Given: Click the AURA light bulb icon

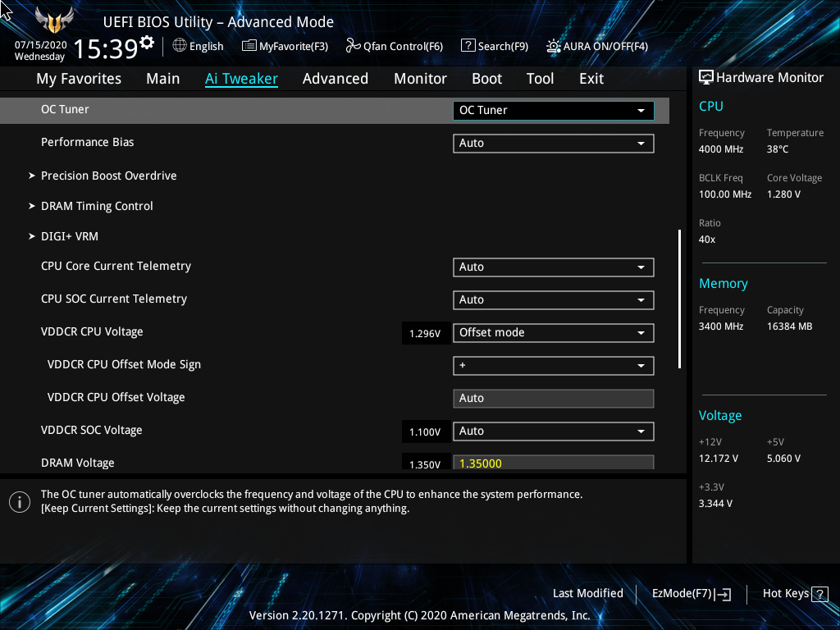Looking at the screenshot, I should (x=554, y=46).
